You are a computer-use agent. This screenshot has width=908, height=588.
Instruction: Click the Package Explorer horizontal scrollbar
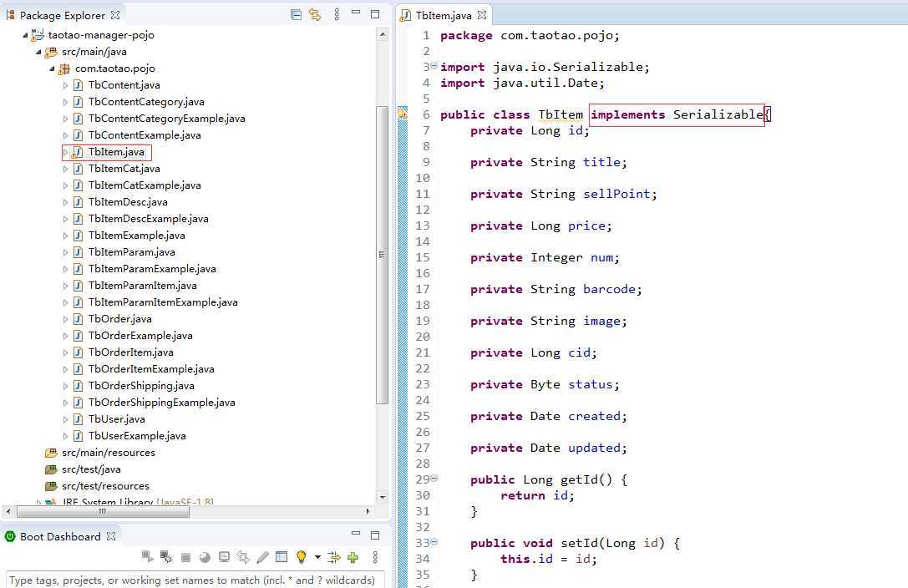pyautogui.click(x=103, y=511)
